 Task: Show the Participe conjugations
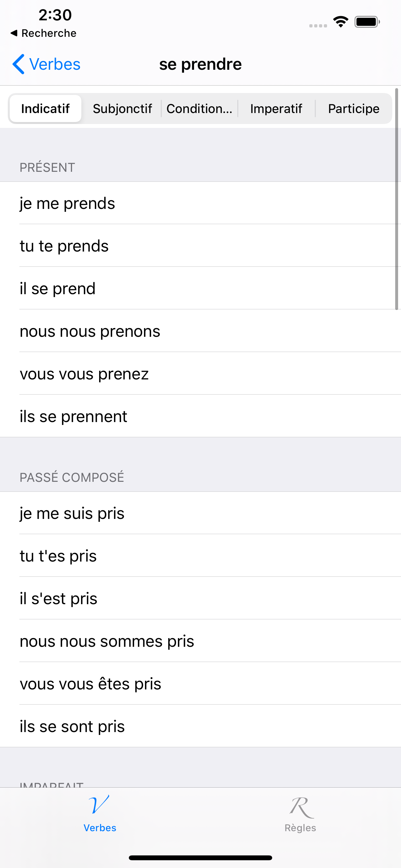354,108
